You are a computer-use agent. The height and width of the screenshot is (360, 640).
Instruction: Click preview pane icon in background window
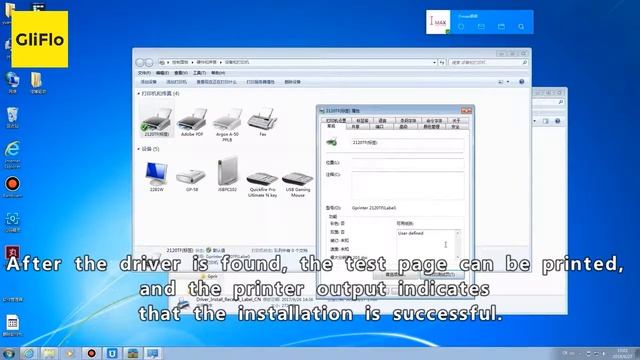point(546,121)
